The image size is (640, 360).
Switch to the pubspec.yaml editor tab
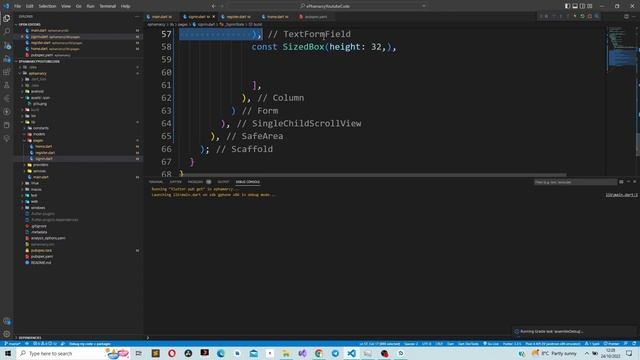pyautogui.click(x=315, y=17)
